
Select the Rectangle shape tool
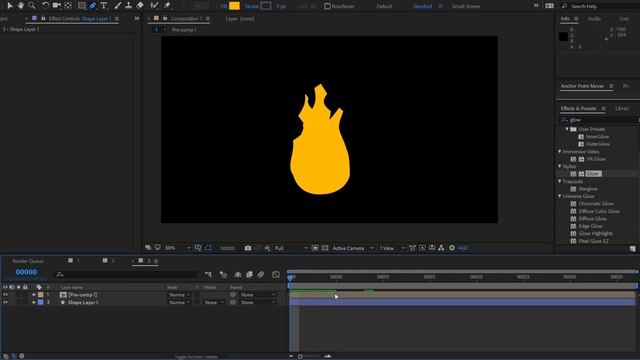point(82,5)
